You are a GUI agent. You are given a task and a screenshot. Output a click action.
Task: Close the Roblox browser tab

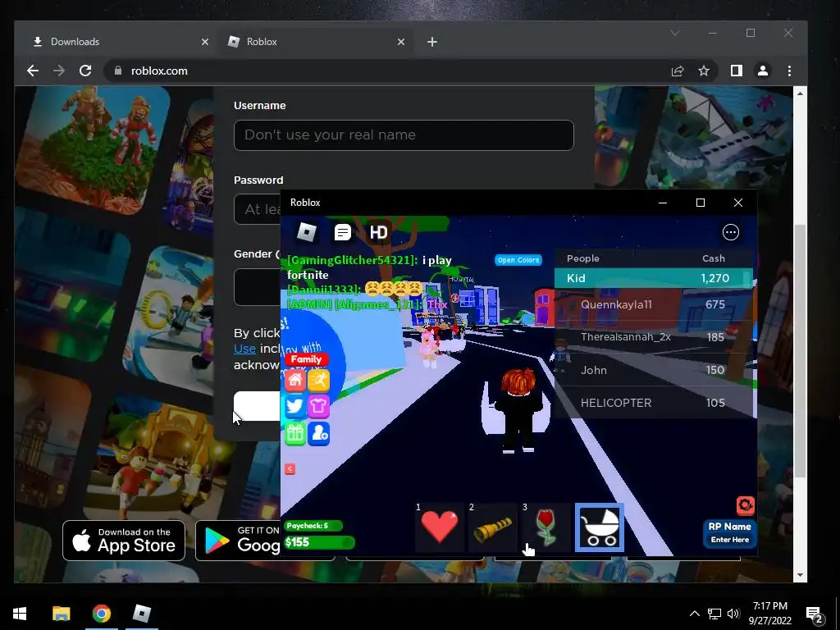click(x=400, y=42)
